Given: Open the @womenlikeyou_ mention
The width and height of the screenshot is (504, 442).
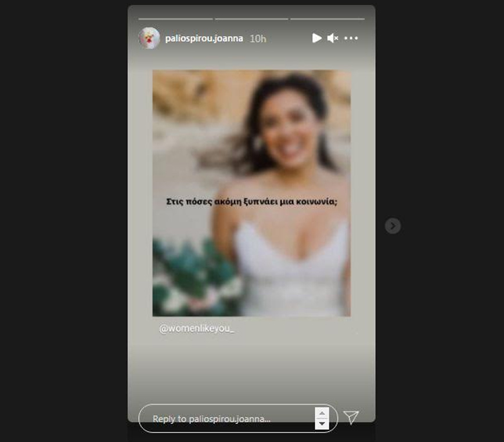Looking at the screenshot, I should (x=197, y=328).
